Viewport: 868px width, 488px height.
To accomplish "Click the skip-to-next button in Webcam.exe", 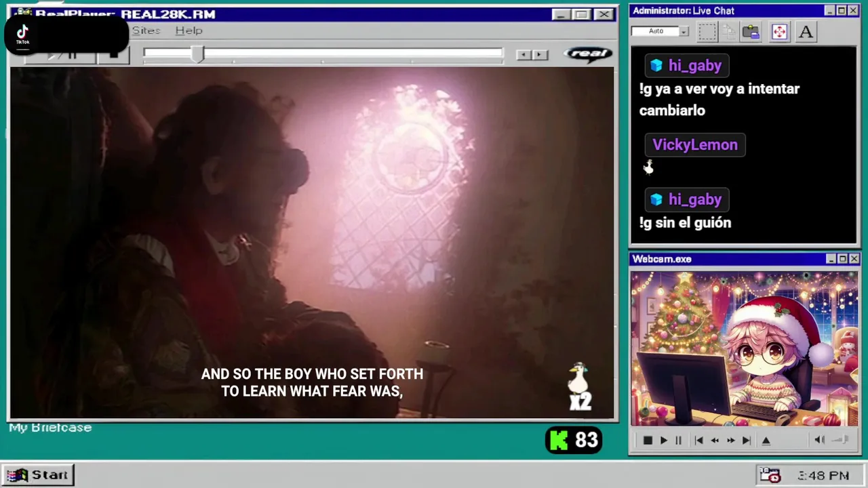I will [747, 441].
